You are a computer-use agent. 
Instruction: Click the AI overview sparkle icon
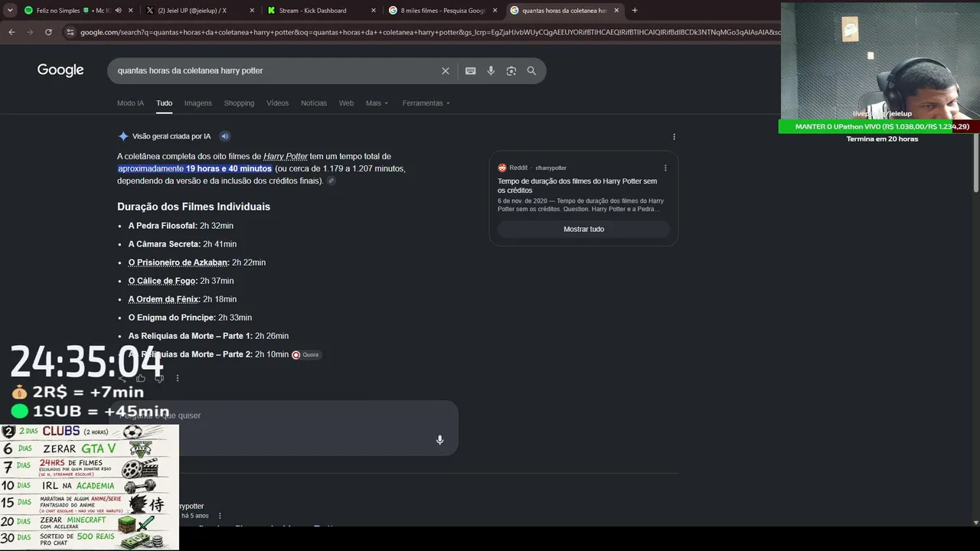pos(123,136)
